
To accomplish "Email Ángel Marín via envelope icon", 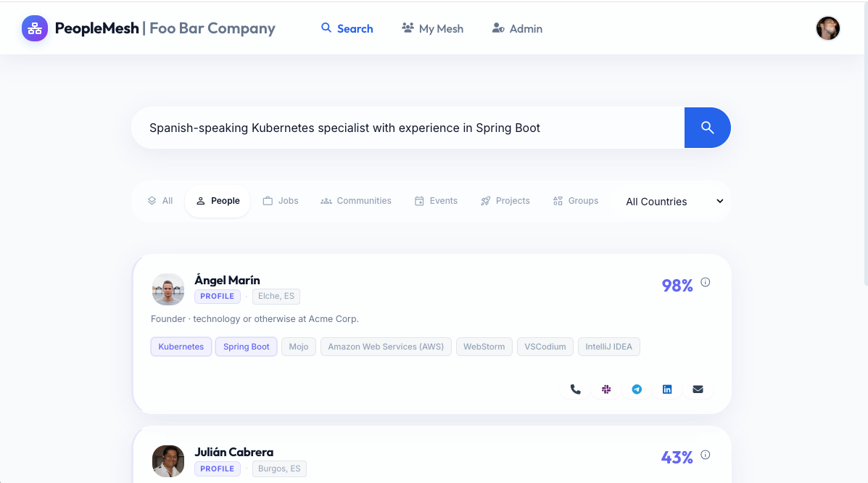I will [x=698, y=389].
